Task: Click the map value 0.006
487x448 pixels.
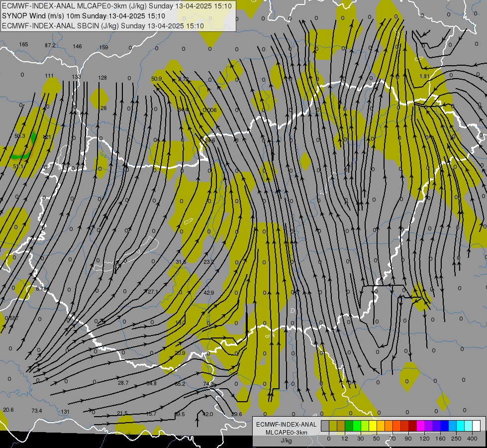Action: (209, 110)
